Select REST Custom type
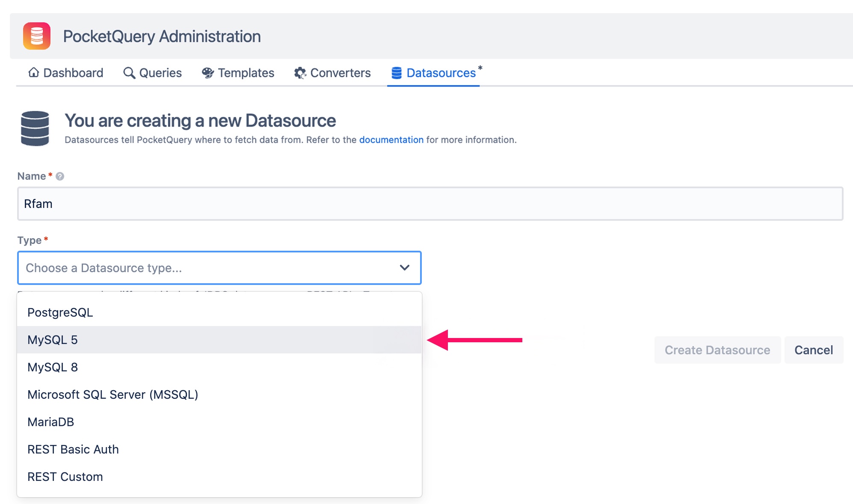Image resolution: width=853 pixels, height=504 pixels. [219, 477]
